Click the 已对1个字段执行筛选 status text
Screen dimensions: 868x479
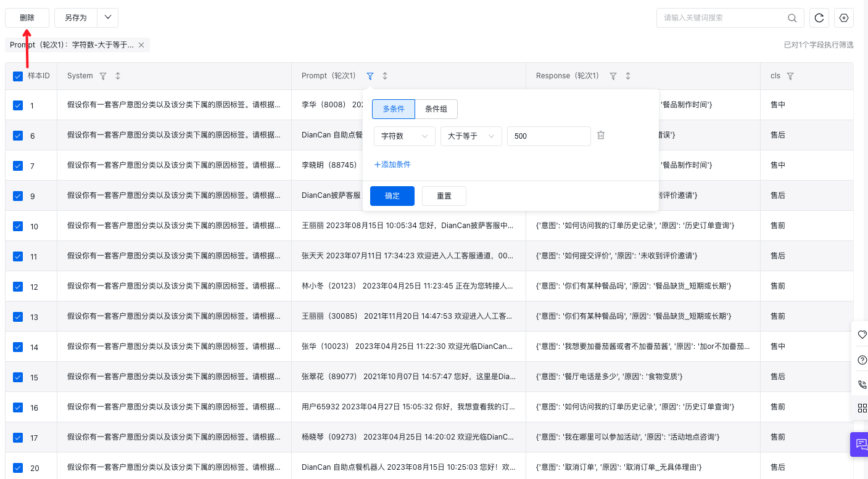[819, 45]
